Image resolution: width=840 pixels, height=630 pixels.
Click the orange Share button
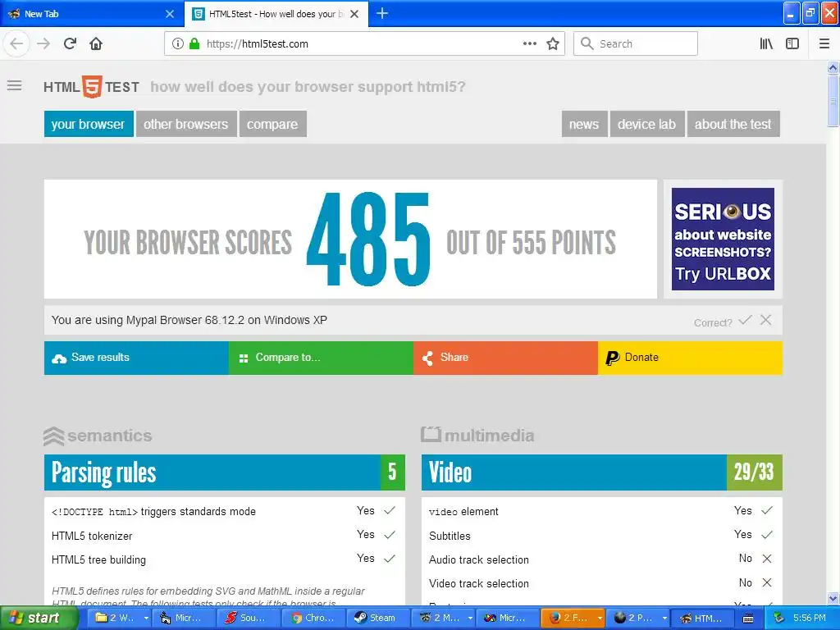tap(505, 358)
